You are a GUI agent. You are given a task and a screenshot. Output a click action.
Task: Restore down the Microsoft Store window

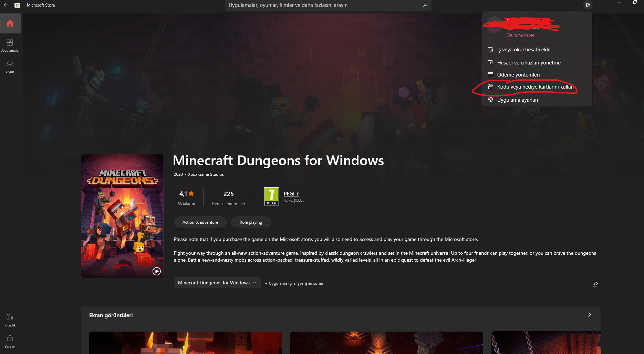(635, 2)
